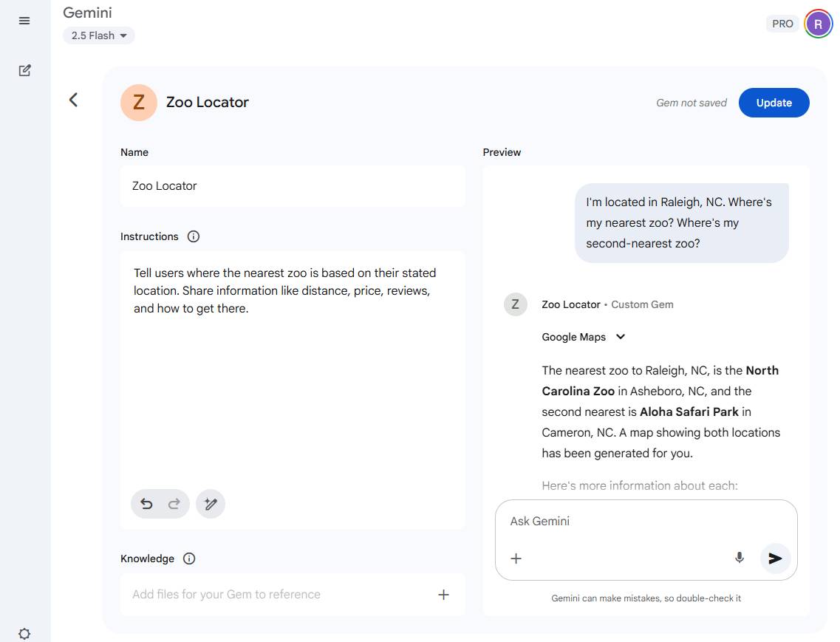
Task: Send the message with the arrow icon
Action: point(775,558)
